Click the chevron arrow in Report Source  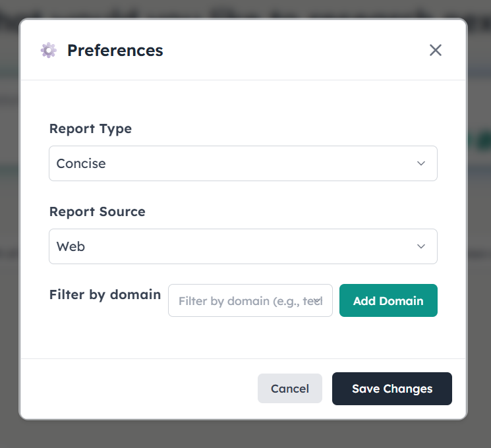421,246
